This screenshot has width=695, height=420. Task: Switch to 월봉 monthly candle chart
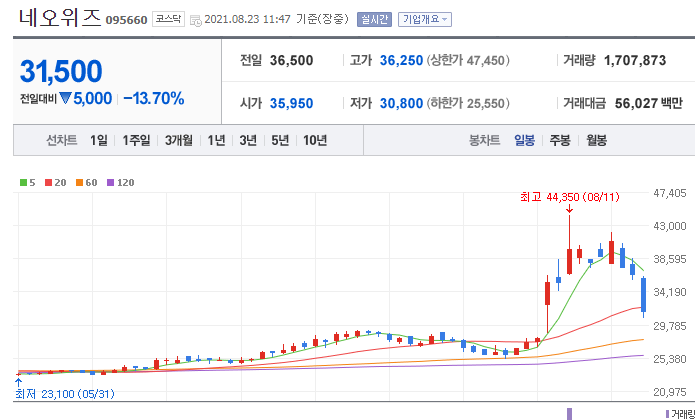(596, 140)
